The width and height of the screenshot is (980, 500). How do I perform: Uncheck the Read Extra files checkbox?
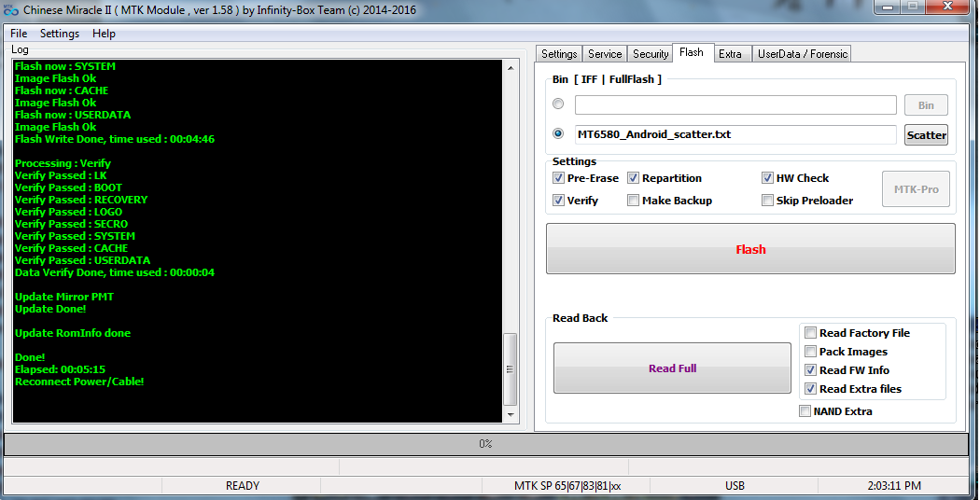pos(811,389)
